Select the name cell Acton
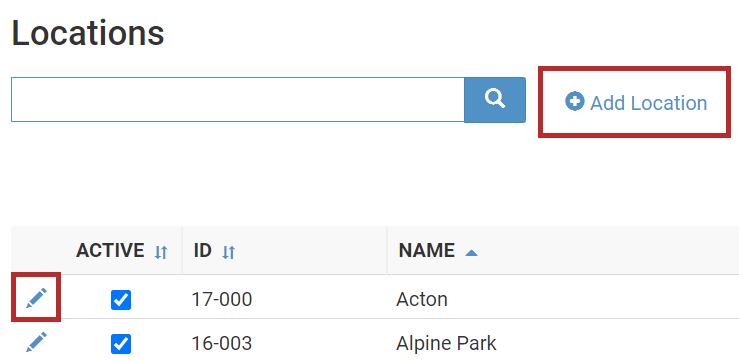Image resolution: width=739 pixels, height=361 pixels. (422, 299)
